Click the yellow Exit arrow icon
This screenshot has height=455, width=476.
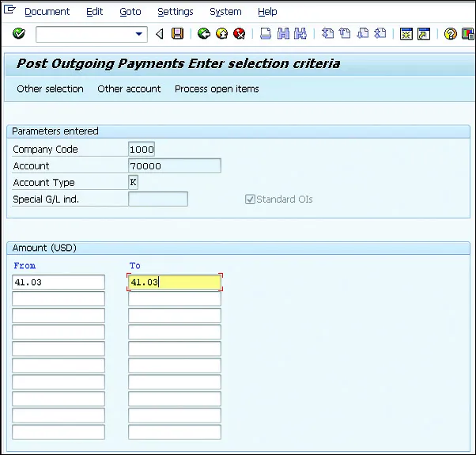(x=221, y=34)
